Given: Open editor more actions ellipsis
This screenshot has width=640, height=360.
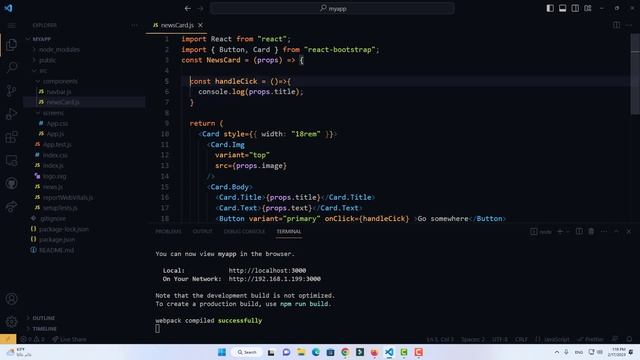Looking at the screenshot, I should coord(629,25).
